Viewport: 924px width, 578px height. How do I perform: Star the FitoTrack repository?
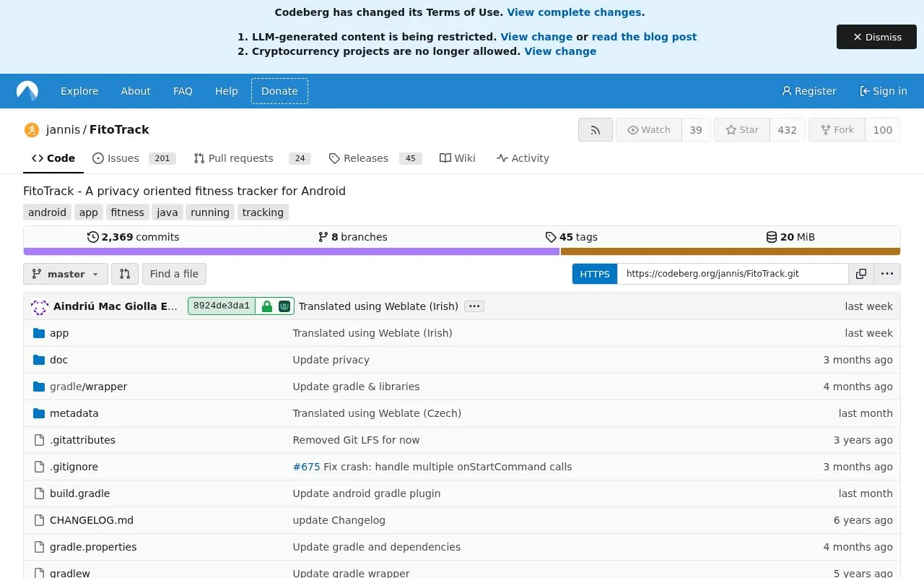pyautogui.click(x=742, y=130)
